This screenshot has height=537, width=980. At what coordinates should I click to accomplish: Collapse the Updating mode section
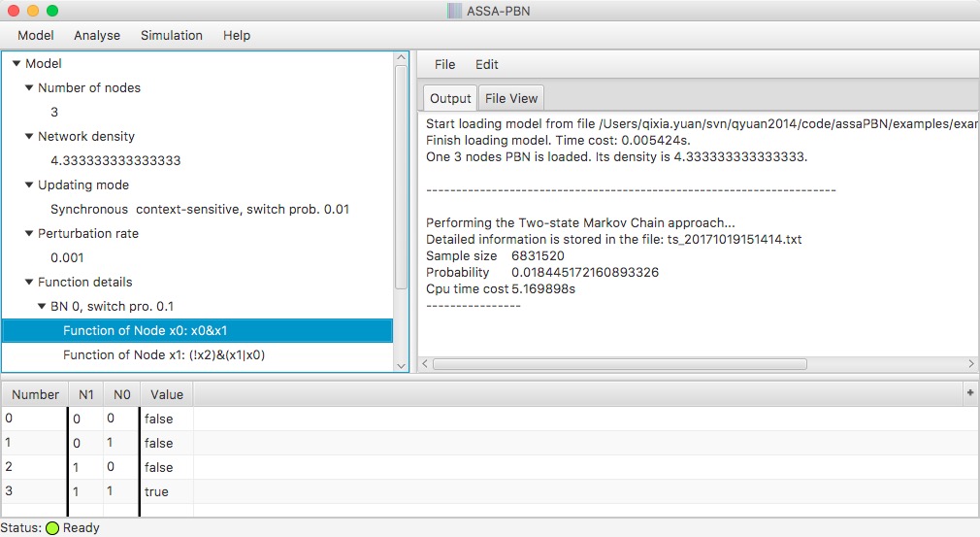(x=29, y=185)
